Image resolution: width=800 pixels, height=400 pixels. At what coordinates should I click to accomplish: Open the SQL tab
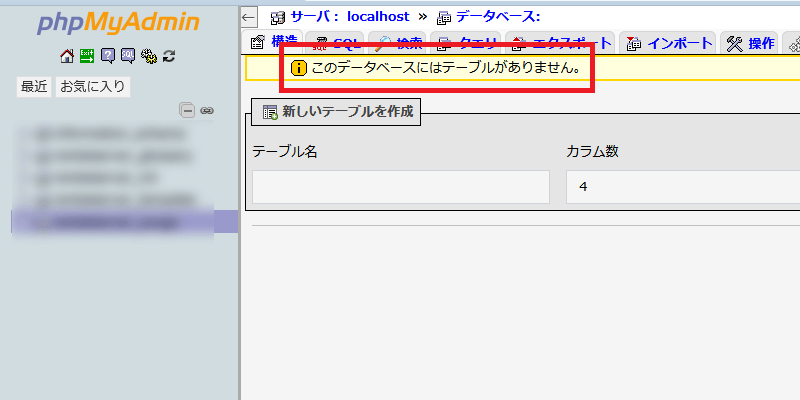tap(337, 43)
